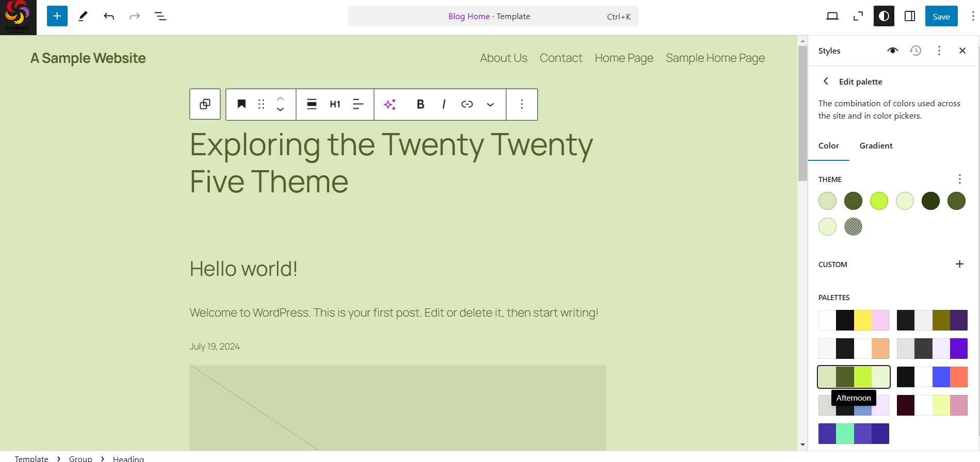Switch to the Gradient tab
The image size is (980, 462).
[x=876, y=145]
